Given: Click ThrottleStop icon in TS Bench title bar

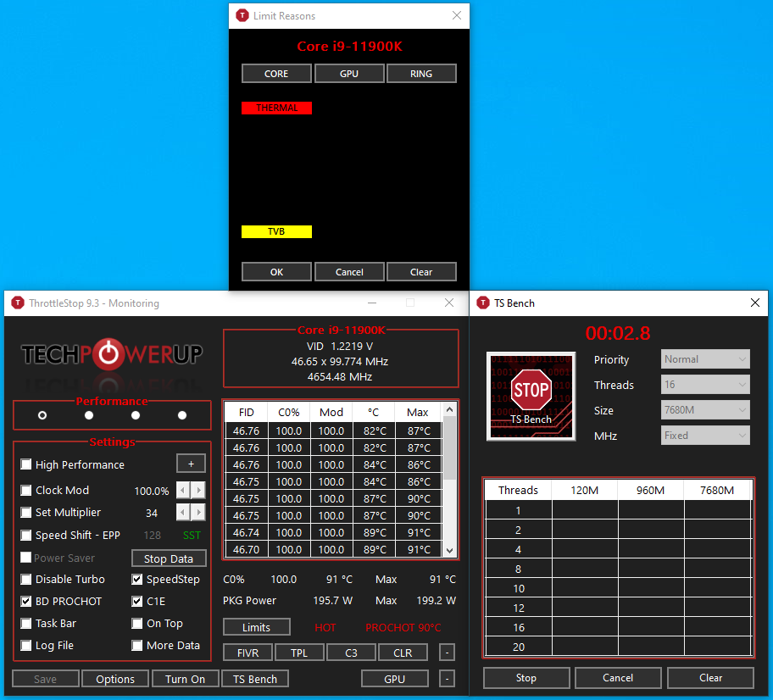Looking at the screenshot, I should pyautogui.click(x=482, y=303).
